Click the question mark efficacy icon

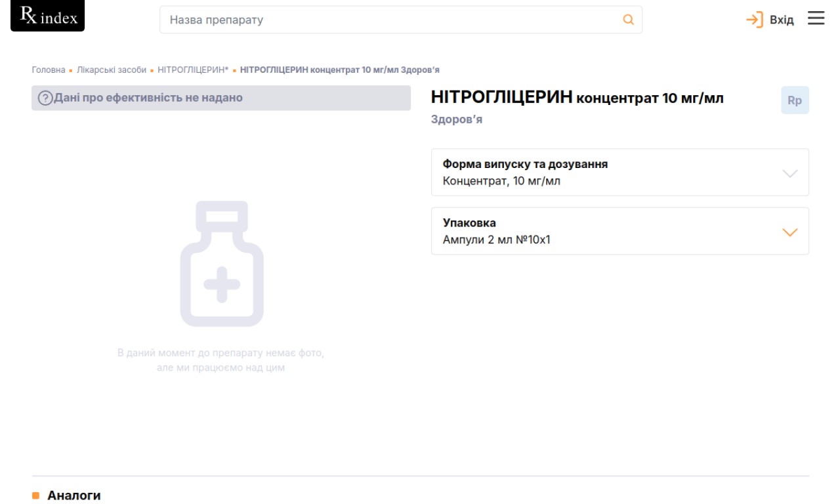[45, 98]
